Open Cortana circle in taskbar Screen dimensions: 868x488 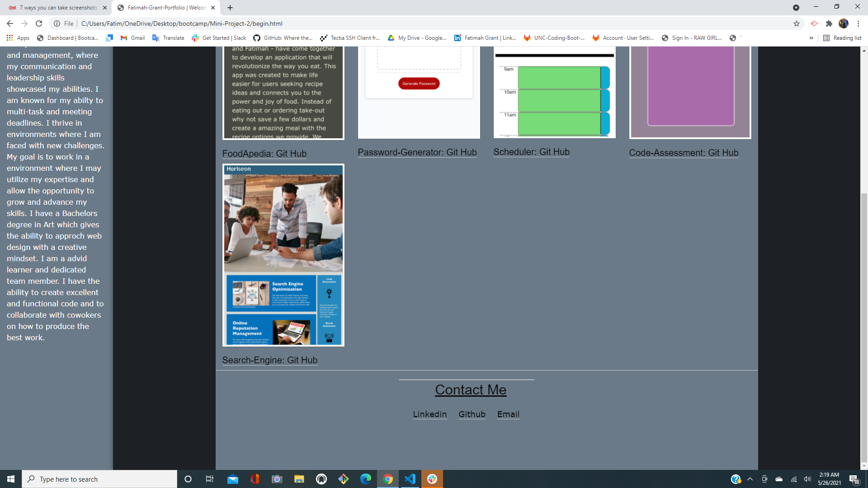188,479
